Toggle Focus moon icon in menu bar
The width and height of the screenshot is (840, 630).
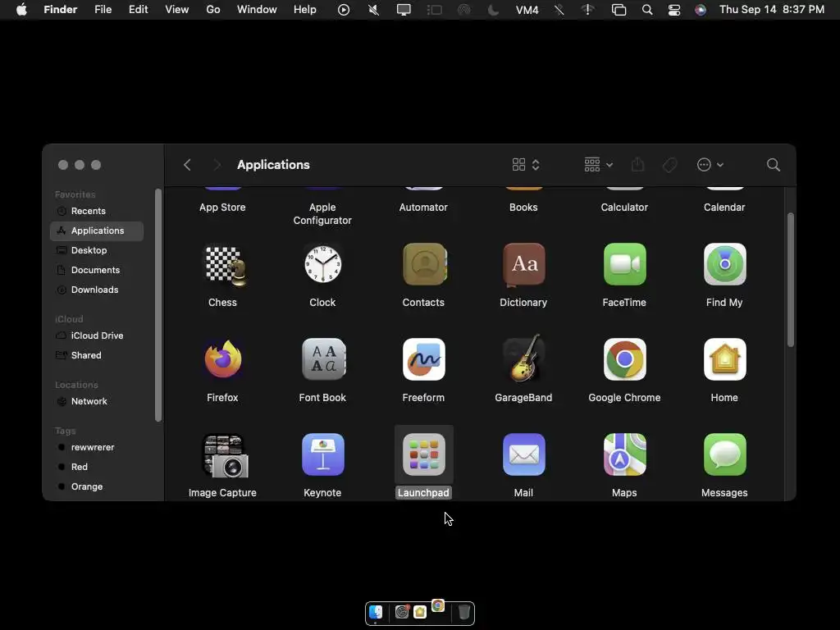tap(493, 10)
